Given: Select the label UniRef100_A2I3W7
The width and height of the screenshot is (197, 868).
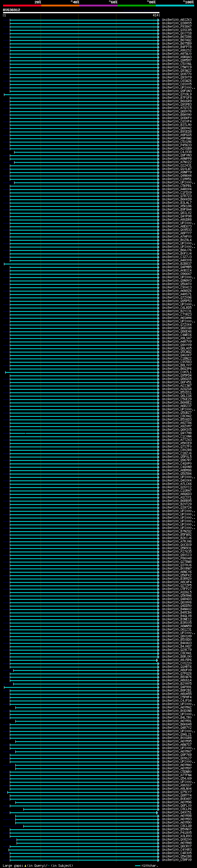Looking at the screenshot, I should 177,386.
